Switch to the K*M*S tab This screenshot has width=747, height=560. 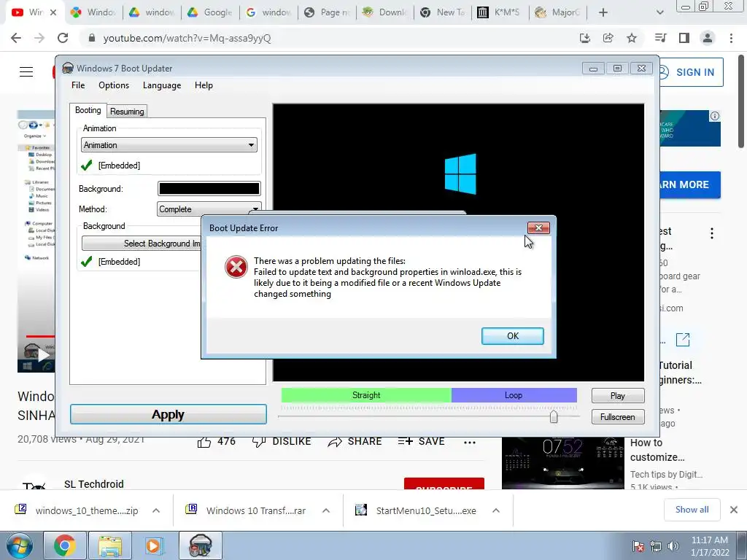(500, 12)
